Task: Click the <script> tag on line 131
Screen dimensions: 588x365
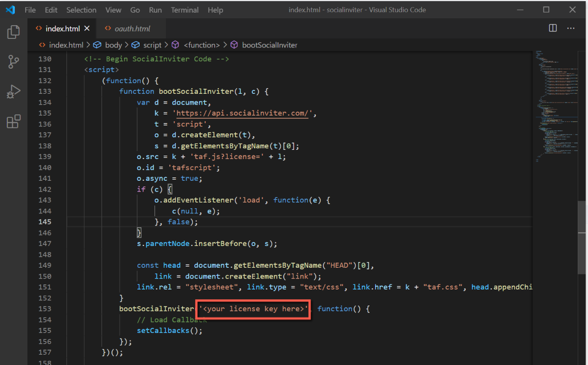Action: [102, 70]
